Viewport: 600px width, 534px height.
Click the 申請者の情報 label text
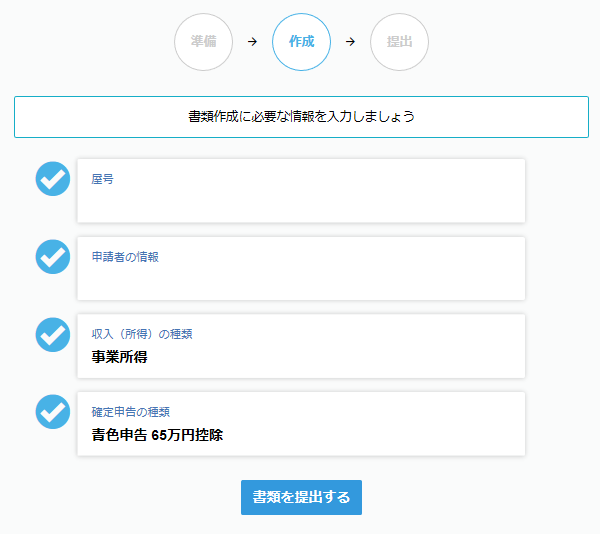(125, 257)
